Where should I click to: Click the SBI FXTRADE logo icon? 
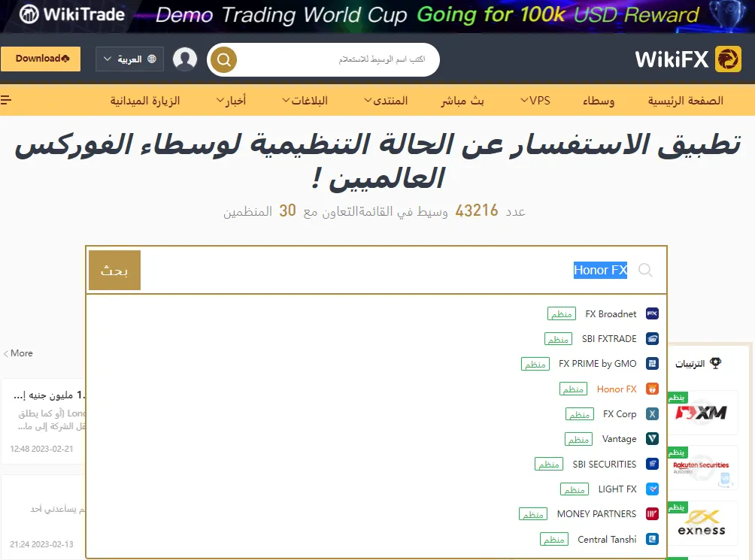click(x=652, y=339)
